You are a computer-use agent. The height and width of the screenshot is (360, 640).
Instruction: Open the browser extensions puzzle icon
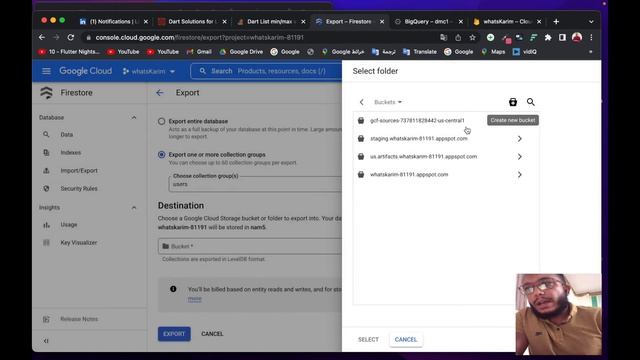tap(548, 38)
